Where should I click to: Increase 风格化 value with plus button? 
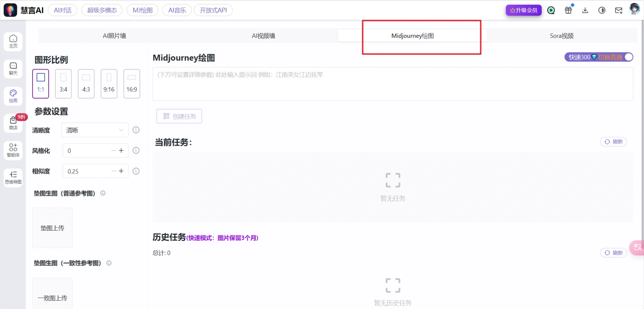121,150
